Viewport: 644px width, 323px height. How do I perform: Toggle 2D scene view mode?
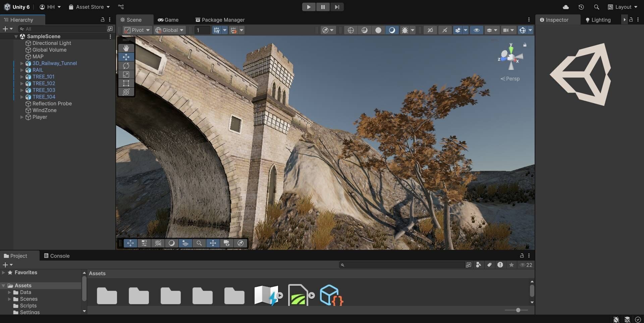click(x=430, y=30)
